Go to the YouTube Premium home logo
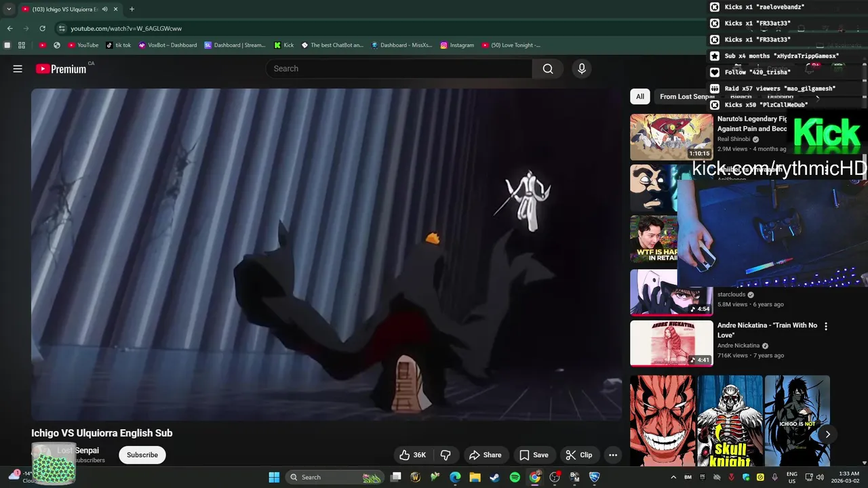 point(61,68)
